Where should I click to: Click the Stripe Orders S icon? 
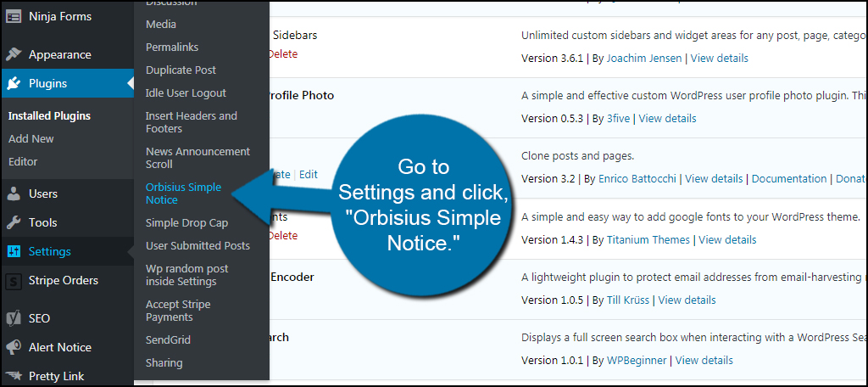tap(14, 281)
